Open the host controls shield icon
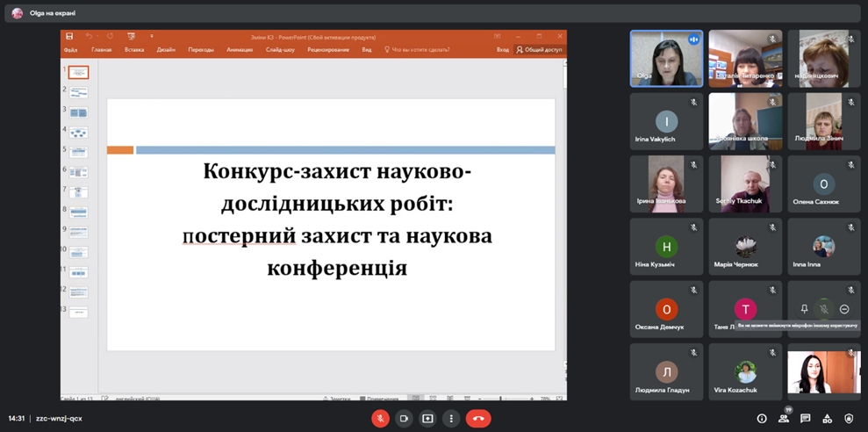The image size is (868, 432). 848,419
